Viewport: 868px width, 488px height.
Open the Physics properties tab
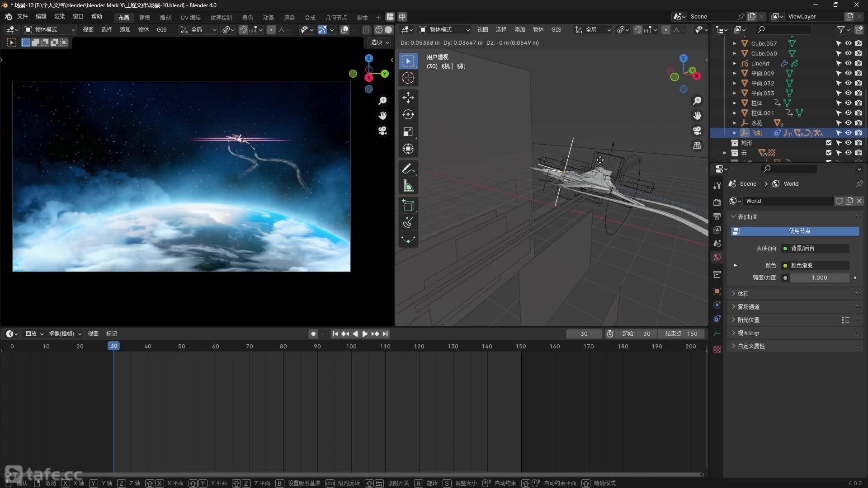[717, 305]
